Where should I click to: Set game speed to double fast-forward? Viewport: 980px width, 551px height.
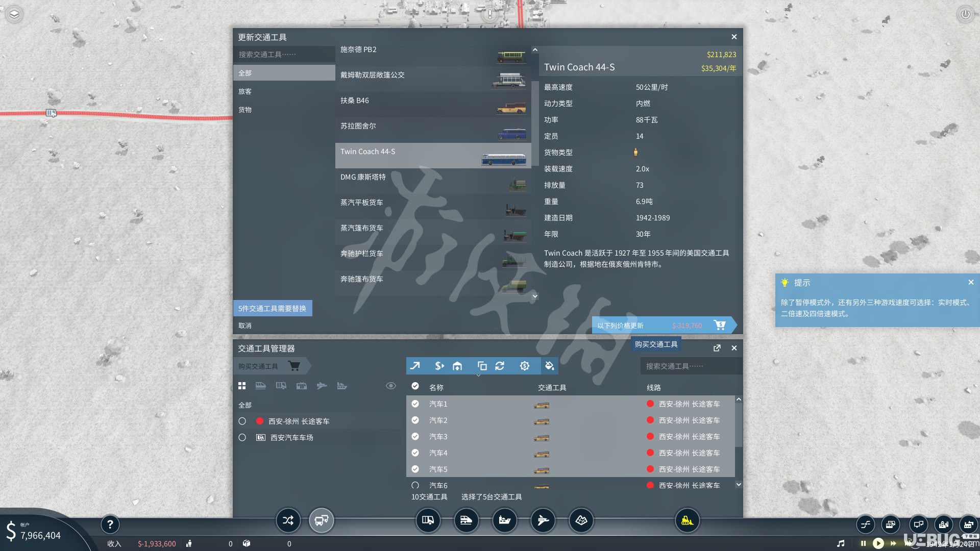tap(894, 543)
